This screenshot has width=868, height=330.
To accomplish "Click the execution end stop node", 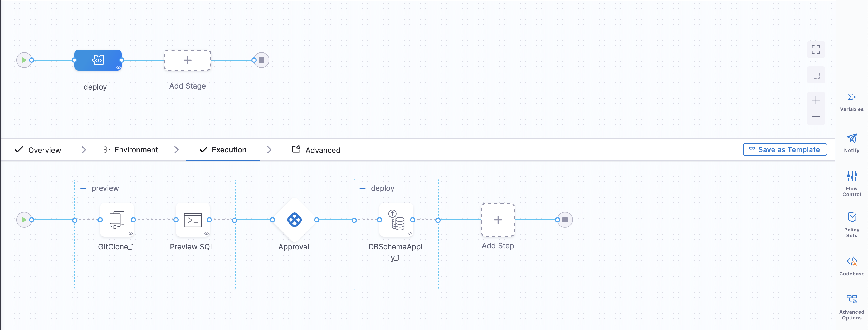I will [565, 220].
